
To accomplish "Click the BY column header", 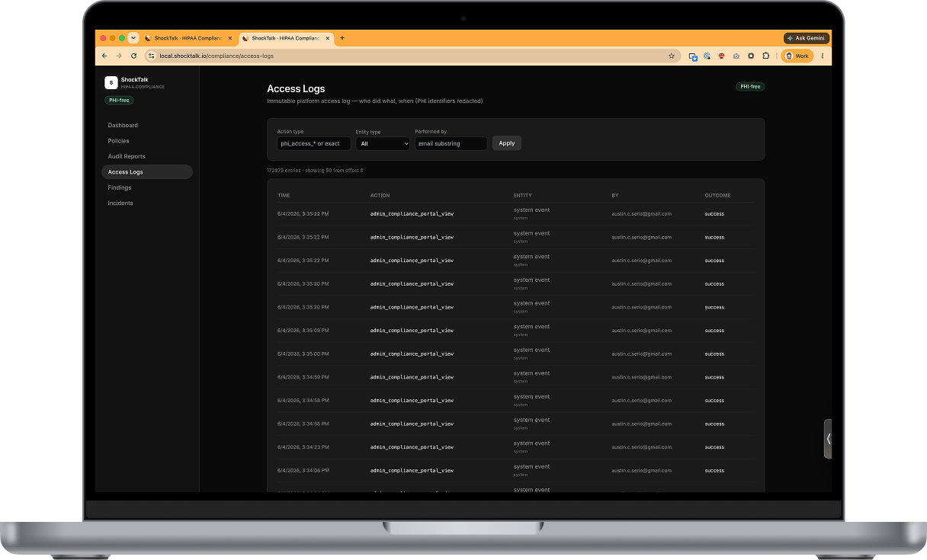I will pos(615,196).
